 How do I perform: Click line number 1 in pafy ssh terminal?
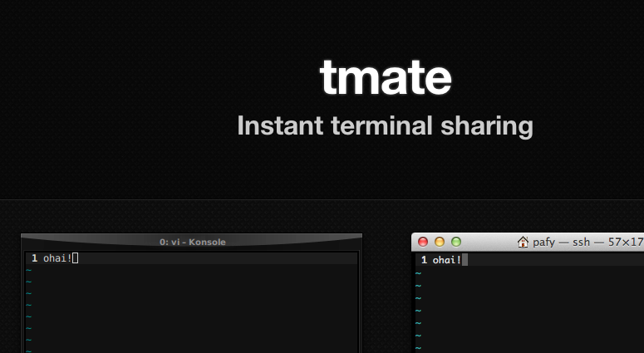point(425,260)
